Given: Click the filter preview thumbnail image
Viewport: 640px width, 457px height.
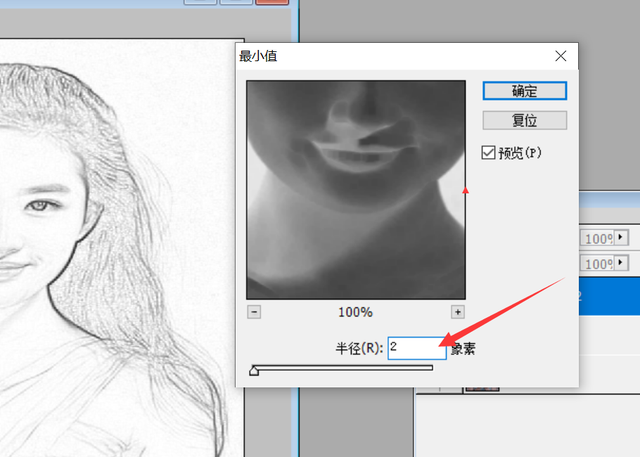Looking at the screenshot, I should click(x=356, y=190).
